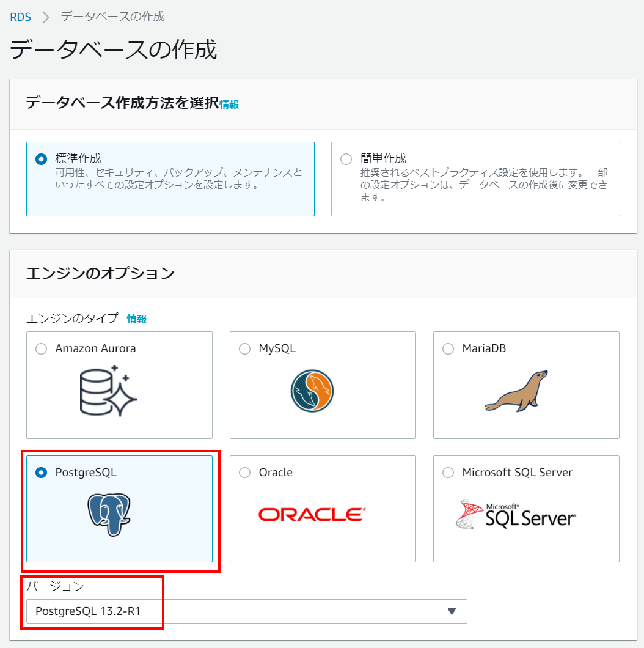The image size is (644, 648).
Task: Deselect then reselect PostgreSQL radio button
Action: (x=41, y=473)
